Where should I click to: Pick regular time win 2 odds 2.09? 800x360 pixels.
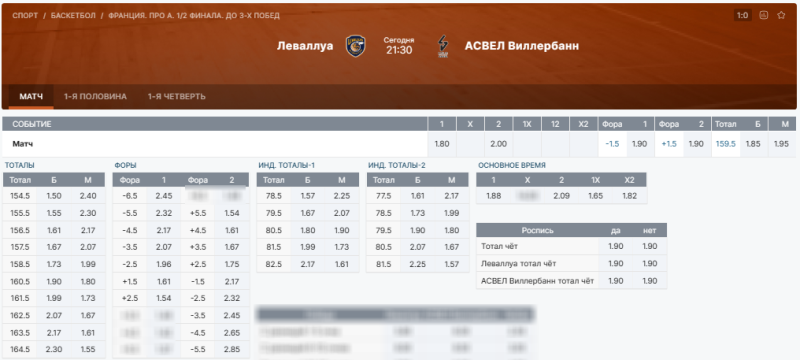click(561, 196)
